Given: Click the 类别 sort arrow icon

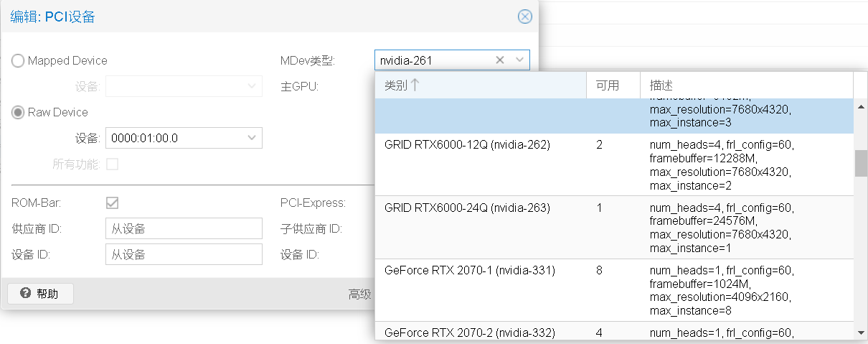Looking at the screenshot, I should tap(415, 85).
